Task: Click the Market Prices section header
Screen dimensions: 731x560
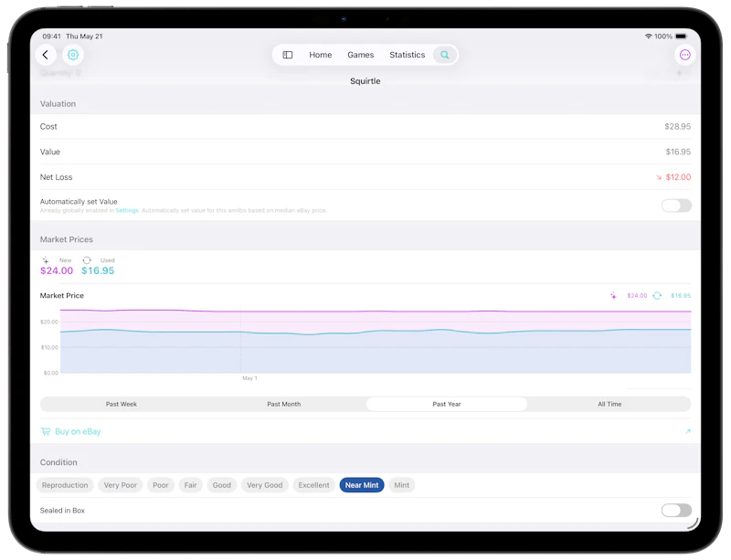Action: 66,239
